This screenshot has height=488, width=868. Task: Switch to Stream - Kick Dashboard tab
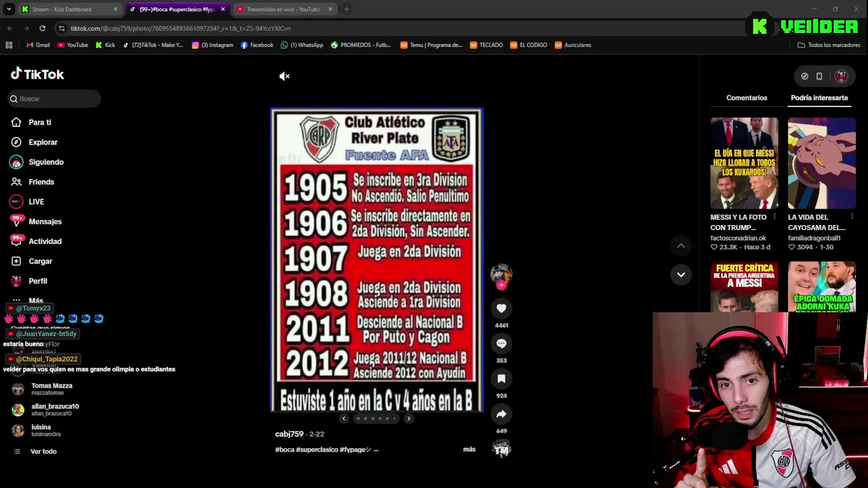coord(69,9)
